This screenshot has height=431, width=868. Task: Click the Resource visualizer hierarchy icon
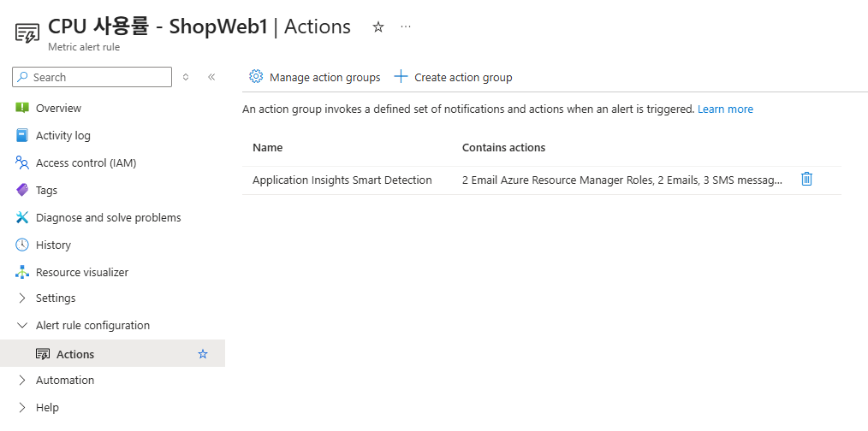pyautogui.click(x=22, y=272)
